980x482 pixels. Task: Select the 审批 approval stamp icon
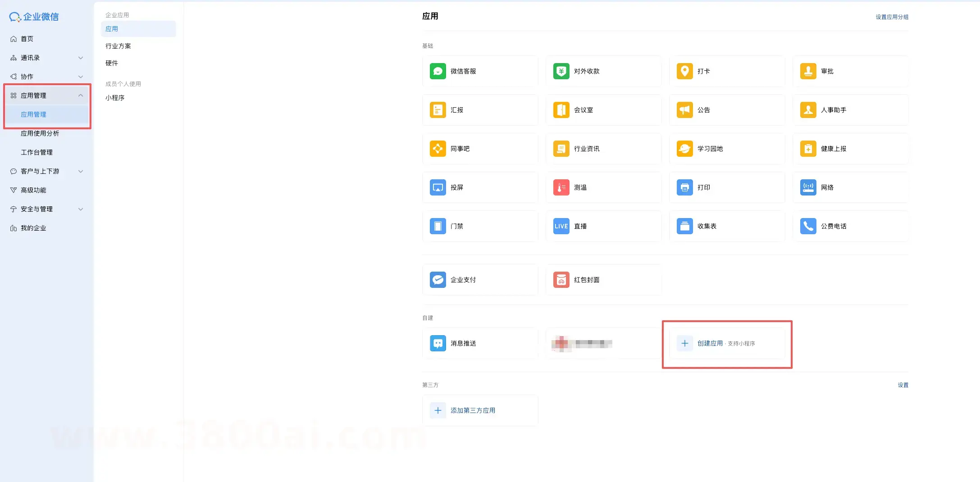[808, 71]
